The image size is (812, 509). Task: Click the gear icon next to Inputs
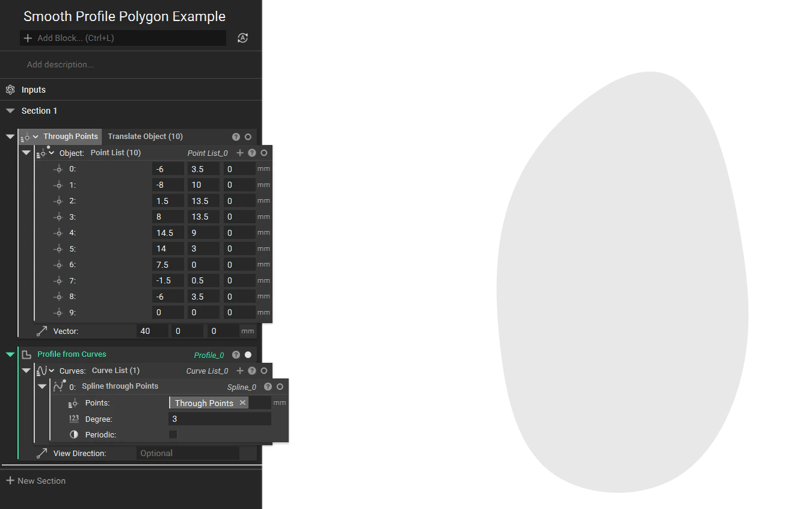pyautogui.click(x=10, y=89)
